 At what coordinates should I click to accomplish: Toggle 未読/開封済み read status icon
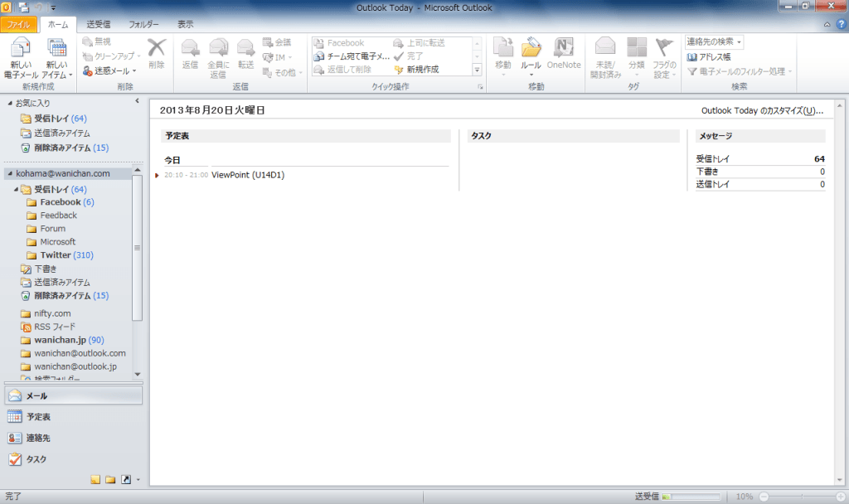click(x=605, y=47)
